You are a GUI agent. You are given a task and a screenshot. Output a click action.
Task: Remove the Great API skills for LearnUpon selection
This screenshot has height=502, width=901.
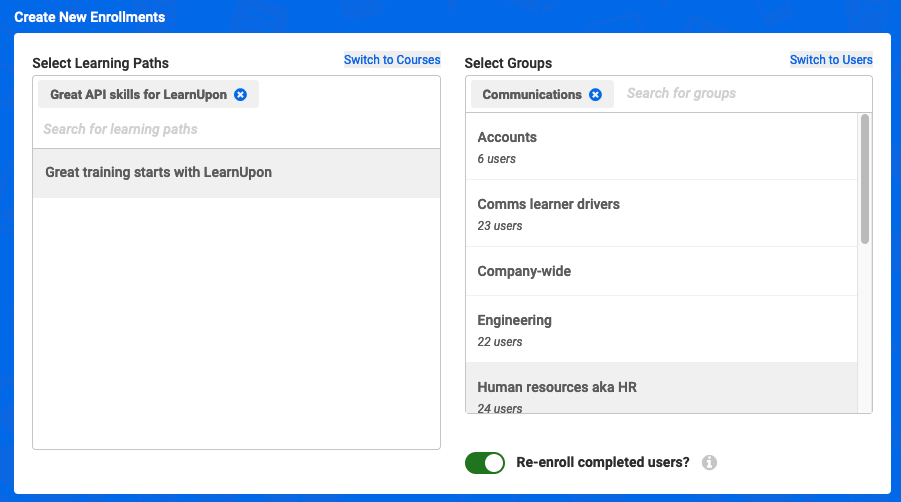coord(241,95)
